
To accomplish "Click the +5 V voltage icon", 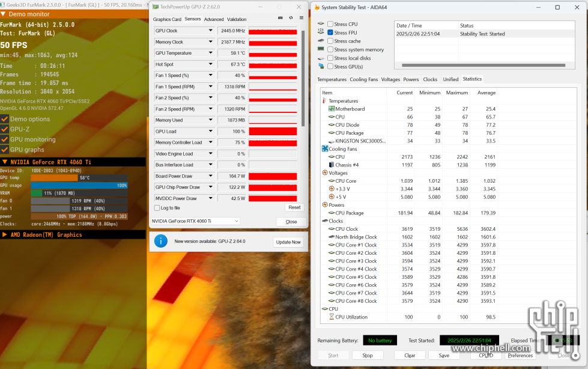I will [x=332, y=197].
